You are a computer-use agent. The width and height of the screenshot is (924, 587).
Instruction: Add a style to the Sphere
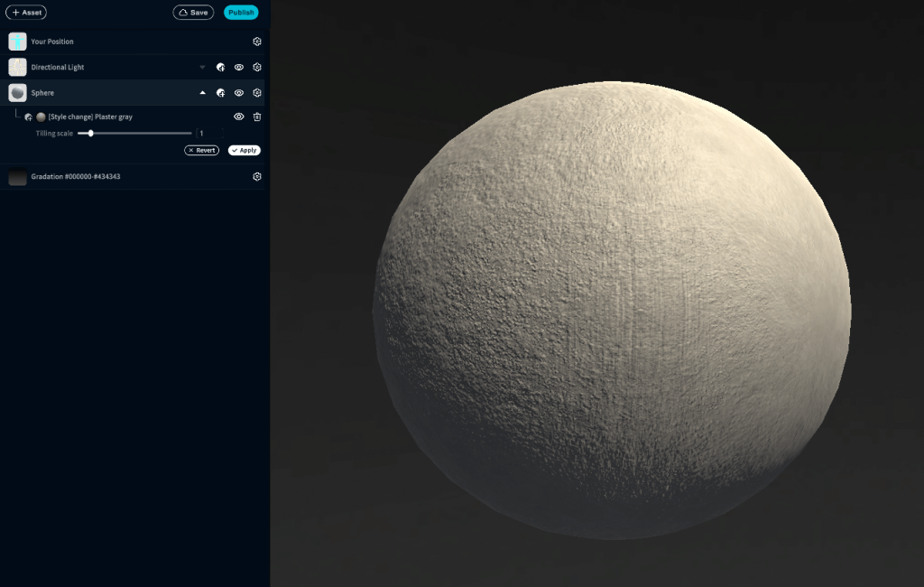point(220,93)
